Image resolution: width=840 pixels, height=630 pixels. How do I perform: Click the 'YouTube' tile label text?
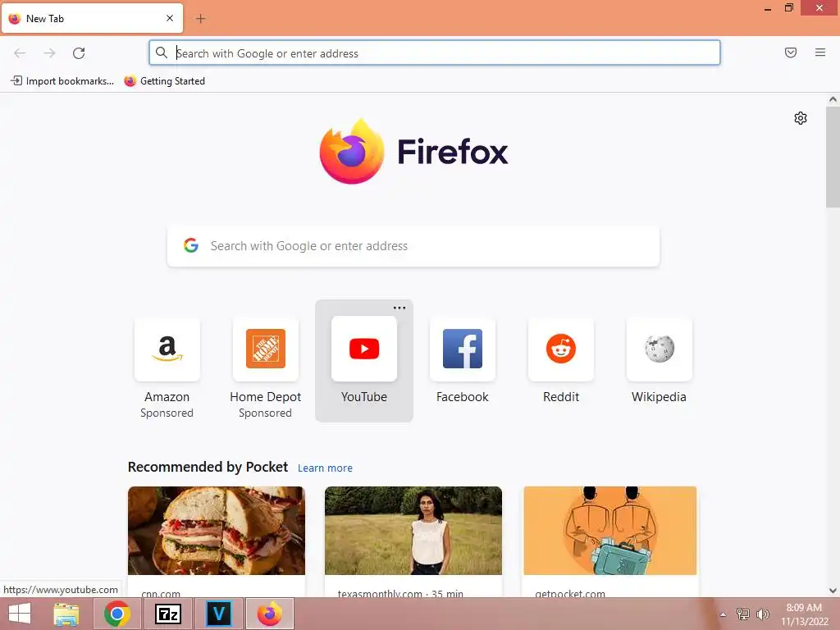pos(364,397)
